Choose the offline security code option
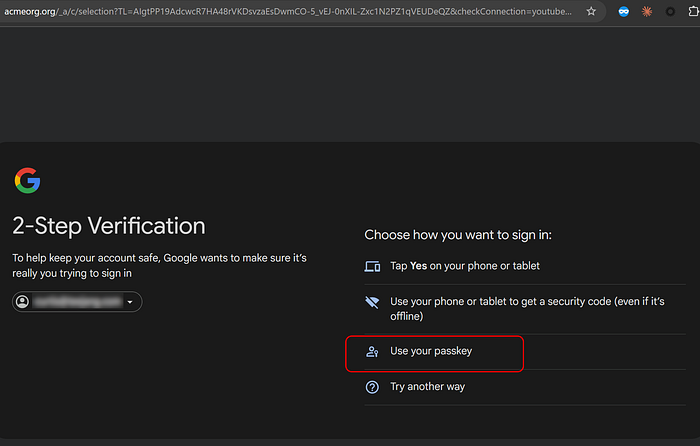This screenshot has height=446, width=700. (525, 309)
